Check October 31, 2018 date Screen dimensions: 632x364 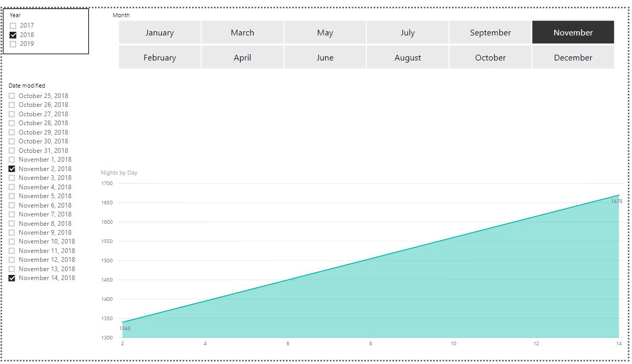point(12,151)
